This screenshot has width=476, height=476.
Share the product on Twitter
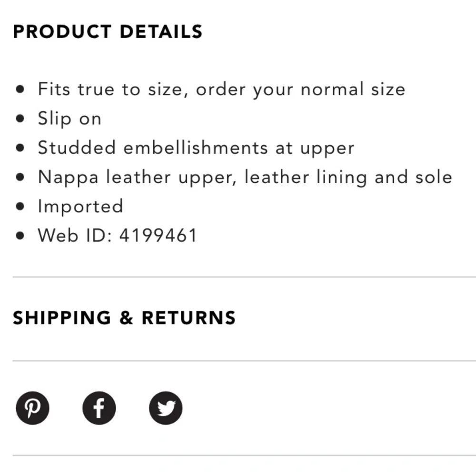pyautogui.click(x=166, y=408)
